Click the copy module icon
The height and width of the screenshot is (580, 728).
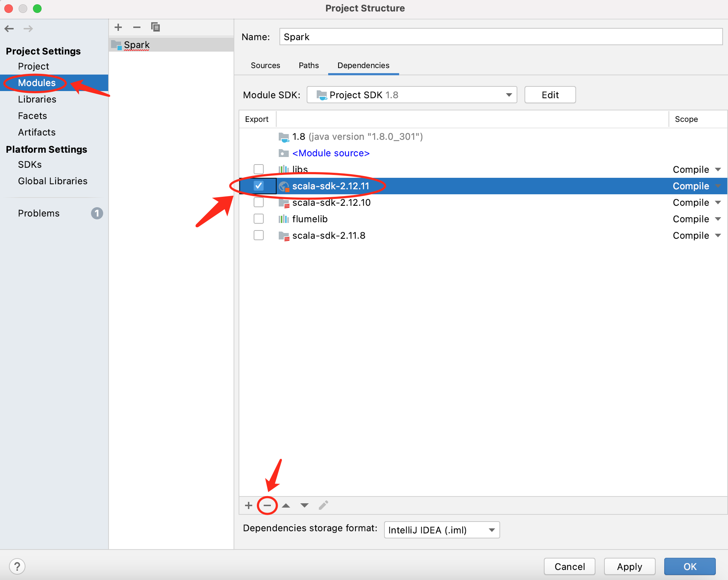click(x=155, y=27)
